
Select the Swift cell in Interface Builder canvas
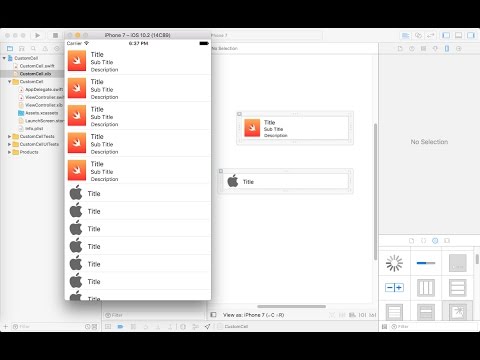[x=295, y=128]
